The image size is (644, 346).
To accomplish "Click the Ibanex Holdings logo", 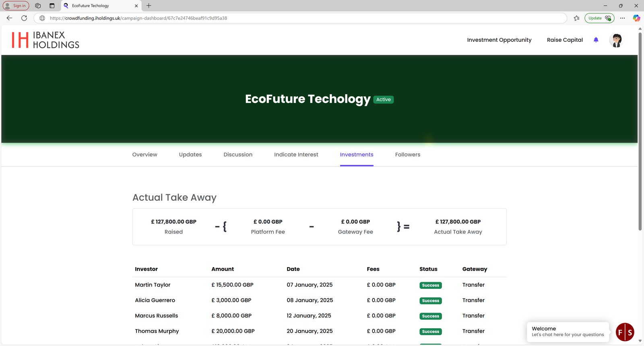I will [45, 40].
